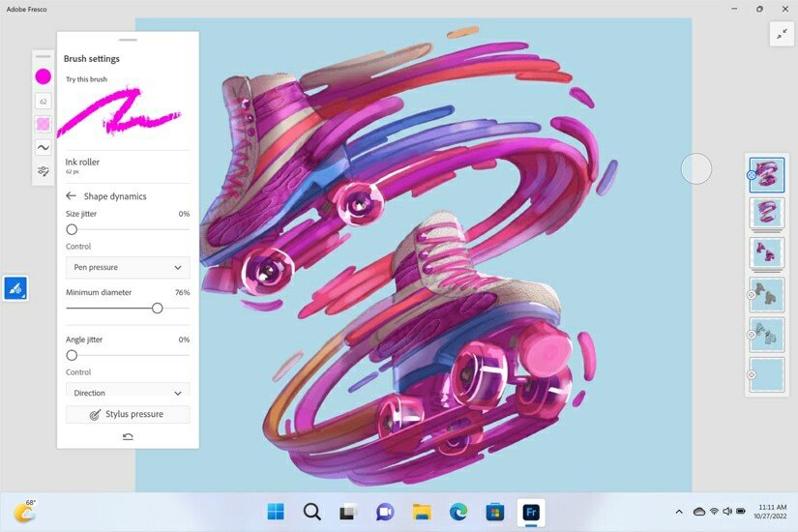Image resolution: width=798 pixels, height=532 pixels.
Task: Click the circle badge on background layer
Action: [752, 374]
